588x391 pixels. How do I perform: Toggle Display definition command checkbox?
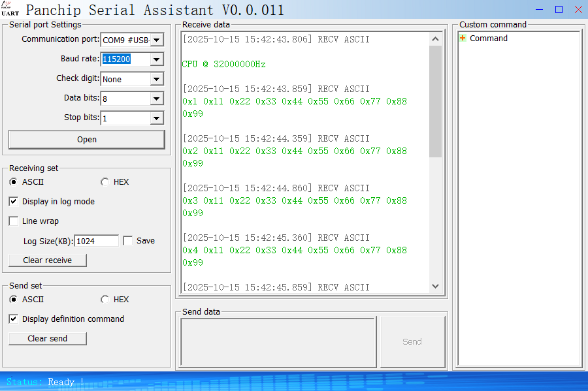(14, 319)
